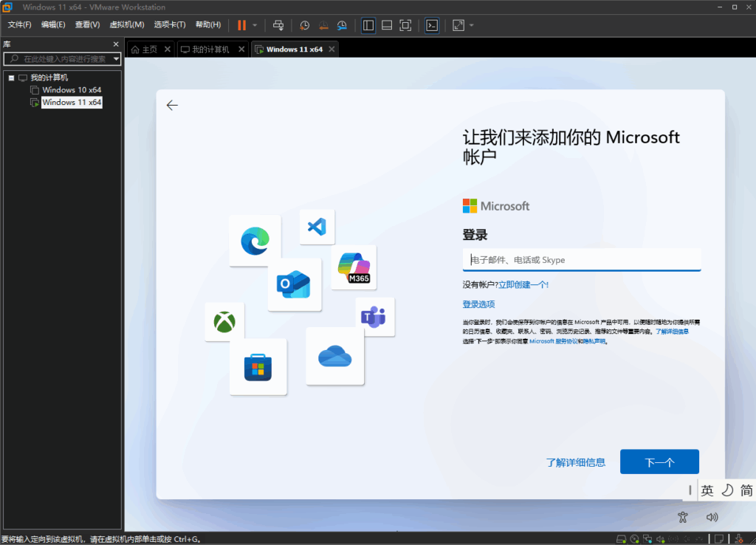Expand the stretch display dropdown arrow
This screenshot has height=545, width=756.
[x=472, y=25]
